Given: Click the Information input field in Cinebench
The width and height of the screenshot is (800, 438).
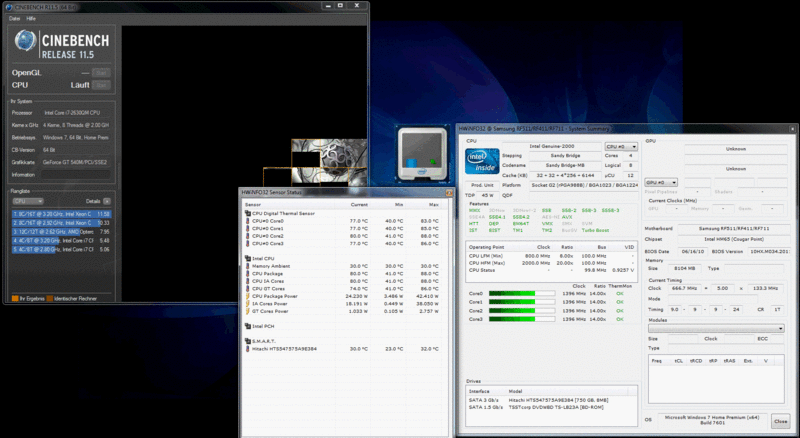Looking at the screenshot, I should [x=76, y=175].
